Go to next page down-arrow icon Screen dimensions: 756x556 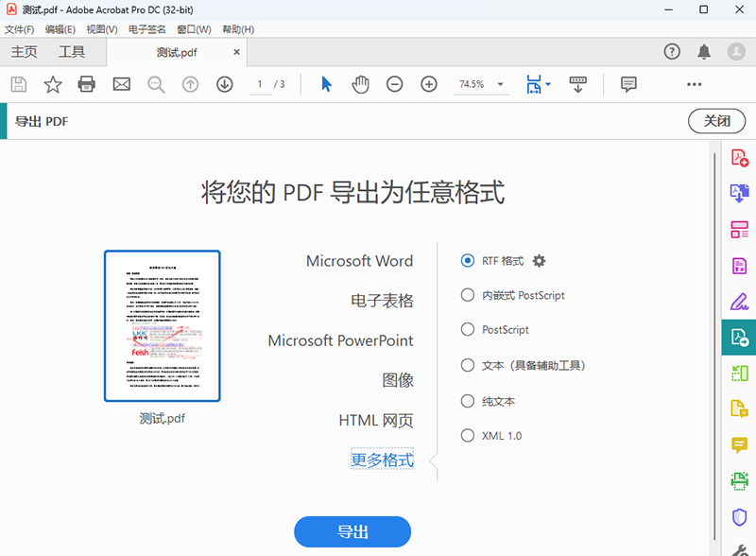pos(225,84)
